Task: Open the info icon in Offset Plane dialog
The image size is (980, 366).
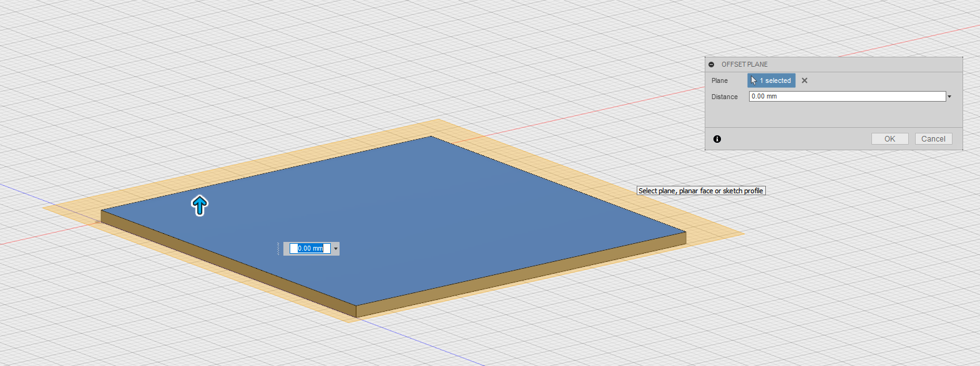Action: 717,139
